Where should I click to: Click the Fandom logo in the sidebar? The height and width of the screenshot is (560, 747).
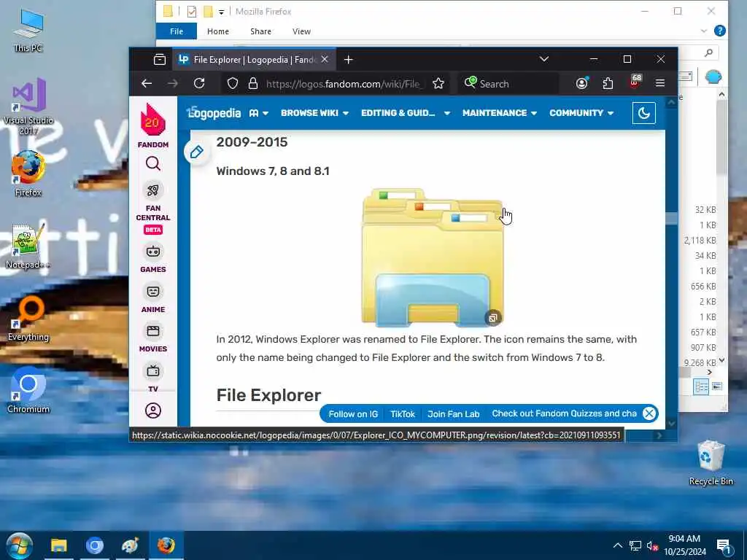[x=153, y=125]
